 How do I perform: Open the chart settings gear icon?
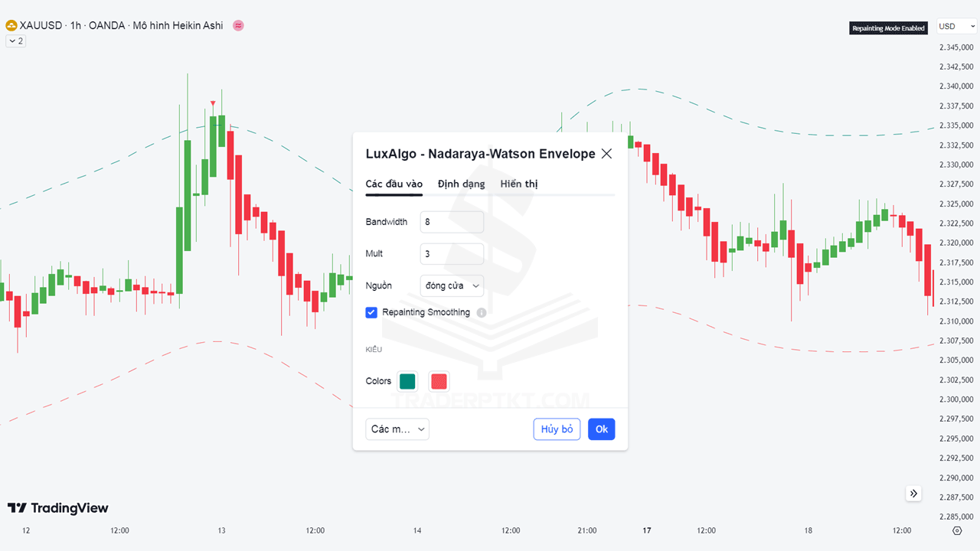tap(956, 530)
